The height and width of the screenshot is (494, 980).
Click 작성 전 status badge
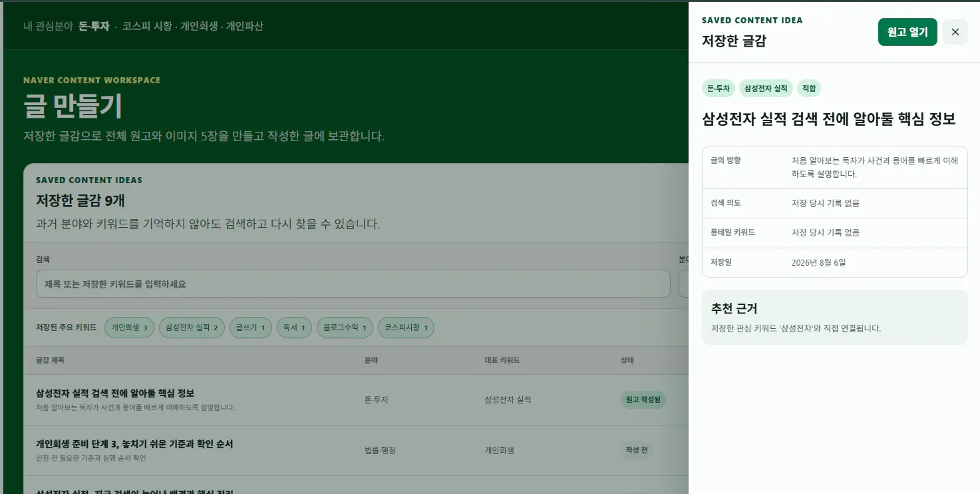637,450
